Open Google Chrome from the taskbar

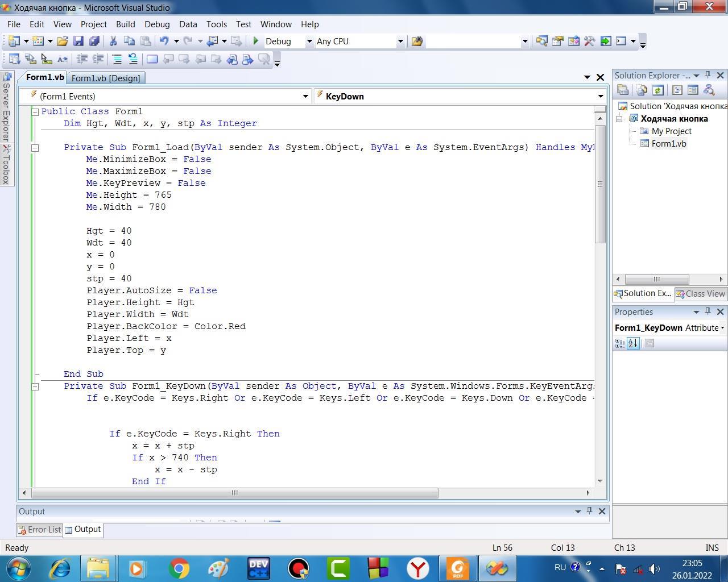click(179, 568)
